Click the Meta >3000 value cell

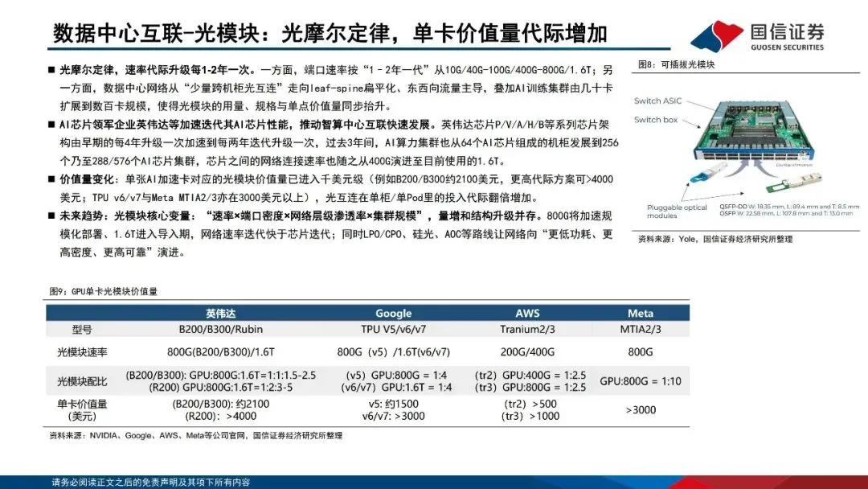point(640,410)
